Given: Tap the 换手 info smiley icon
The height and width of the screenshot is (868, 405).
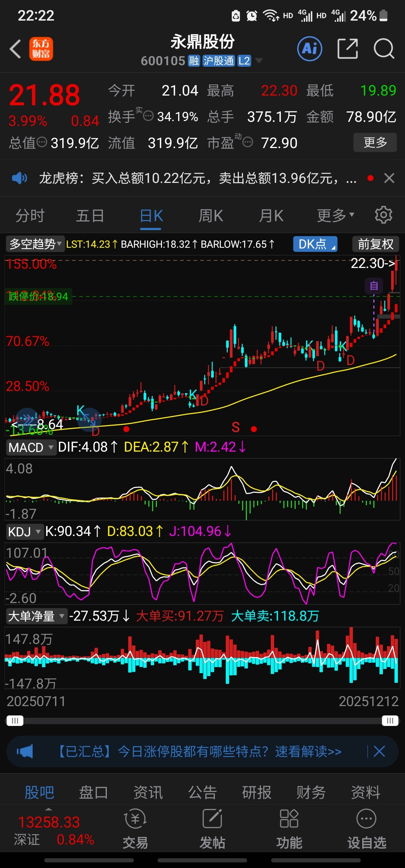Looking at the screenshot, I should pos(148,116).
